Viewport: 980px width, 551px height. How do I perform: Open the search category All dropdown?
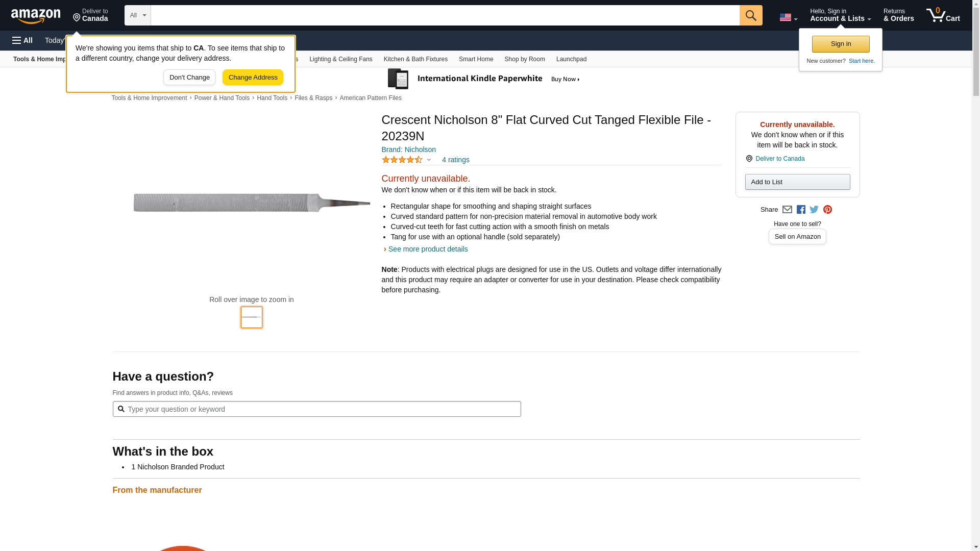[137, 15]
